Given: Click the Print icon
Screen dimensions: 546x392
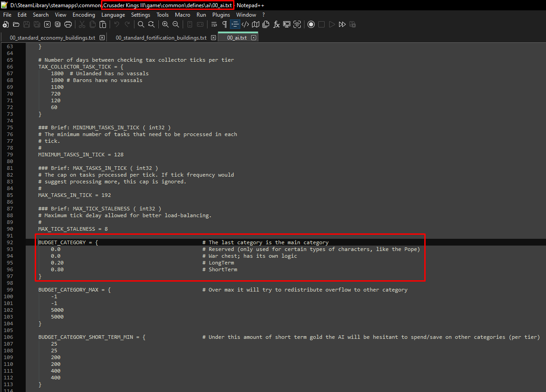Looking at the screenshot, I should point(68,24).
